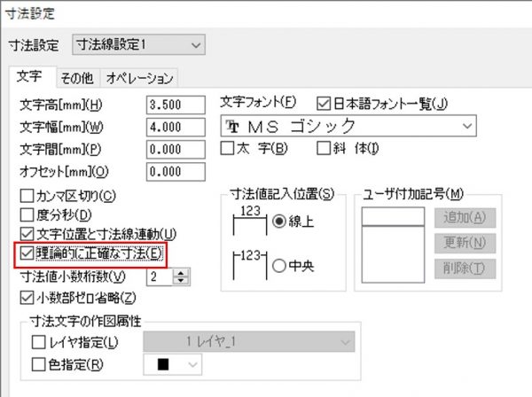Screen dimensions: 532x397
Task: Toggle 文字位置と寸法線連動 checkbox
Action: point(27,234)
